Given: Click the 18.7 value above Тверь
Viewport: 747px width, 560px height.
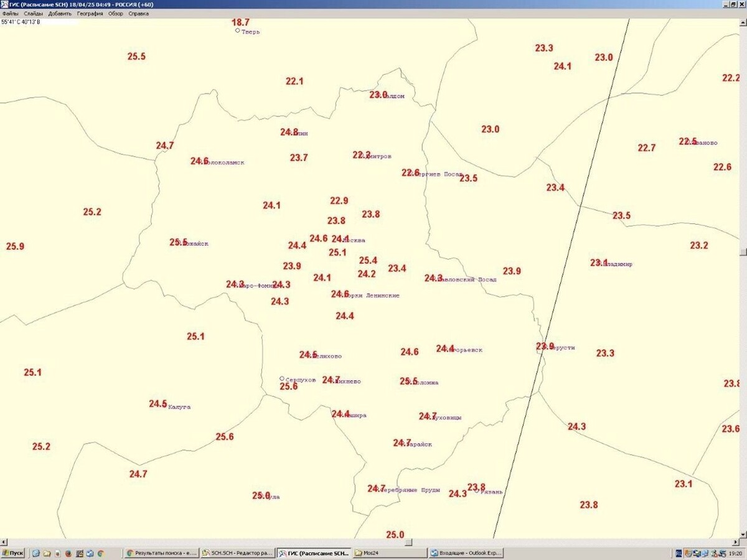Looking at the screenshot, I should point(240,22).
